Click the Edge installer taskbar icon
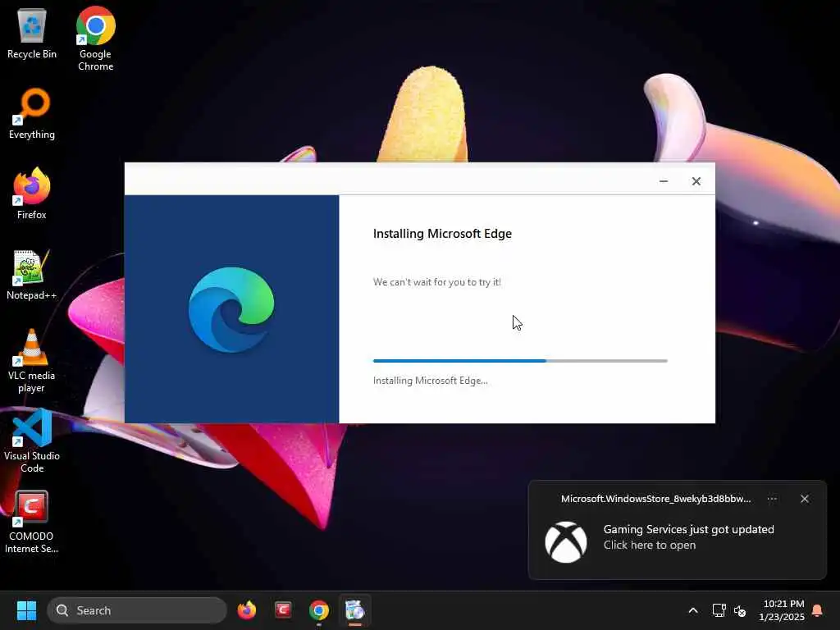 (354, 610)
